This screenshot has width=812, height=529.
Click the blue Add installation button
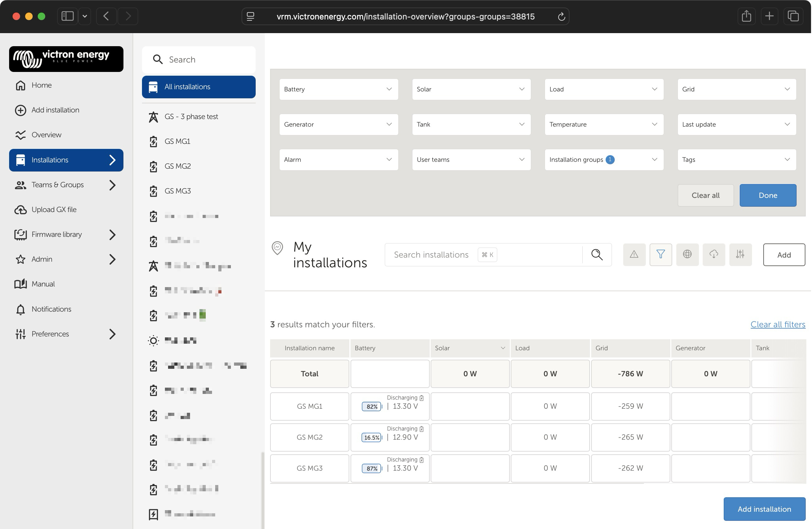(x=764, y=509)
